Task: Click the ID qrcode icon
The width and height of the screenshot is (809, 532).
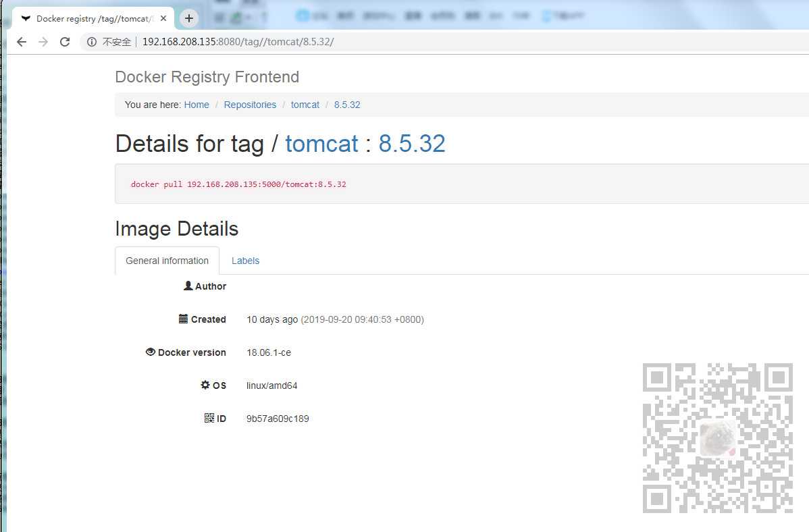Action: (209, 417)
